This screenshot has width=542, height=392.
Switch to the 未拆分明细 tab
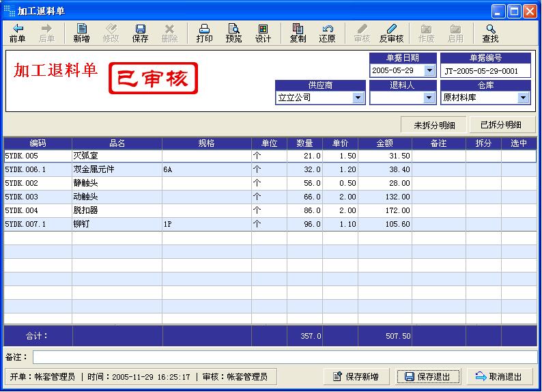[434, 125]
